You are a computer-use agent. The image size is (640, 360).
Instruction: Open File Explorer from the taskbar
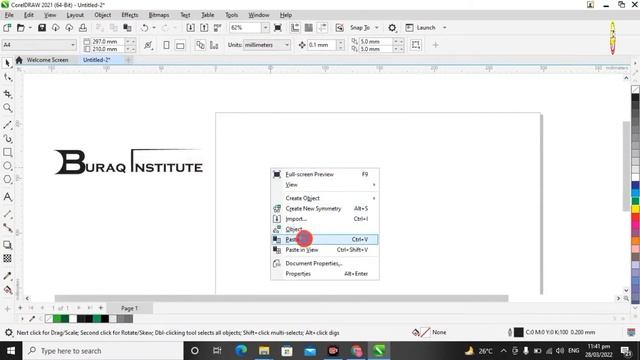pos(264,351)
